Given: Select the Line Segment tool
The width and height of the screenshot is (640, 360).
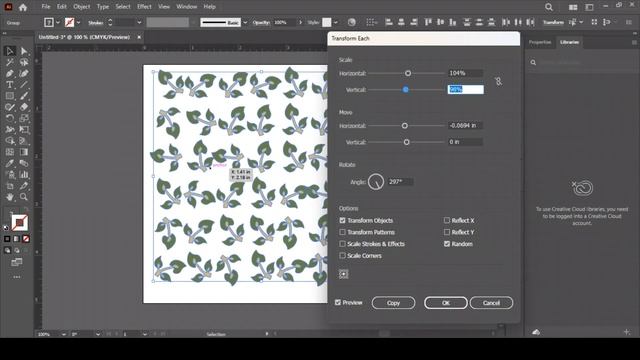Looking at the screenshot, I should [24, 85].
